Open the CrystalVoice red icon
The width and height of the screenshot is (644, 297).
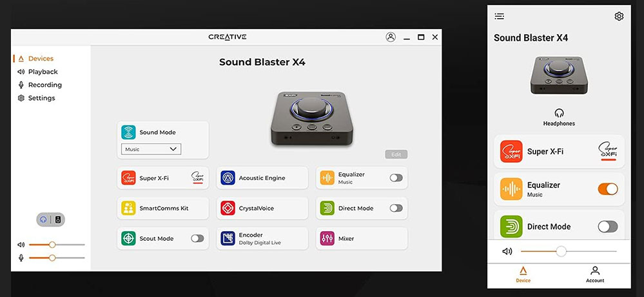(228, 208)
